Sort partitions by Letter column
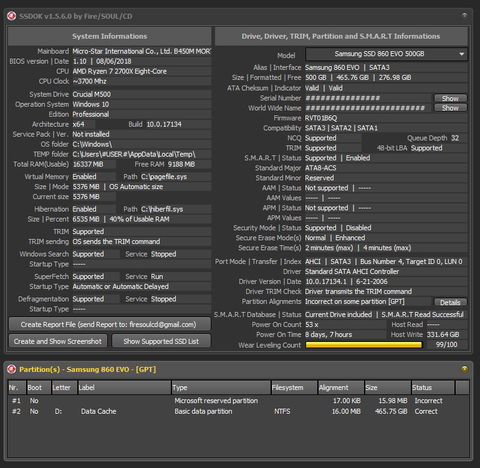The height and width of the screenshot is (468, 480). coord(64,387)
